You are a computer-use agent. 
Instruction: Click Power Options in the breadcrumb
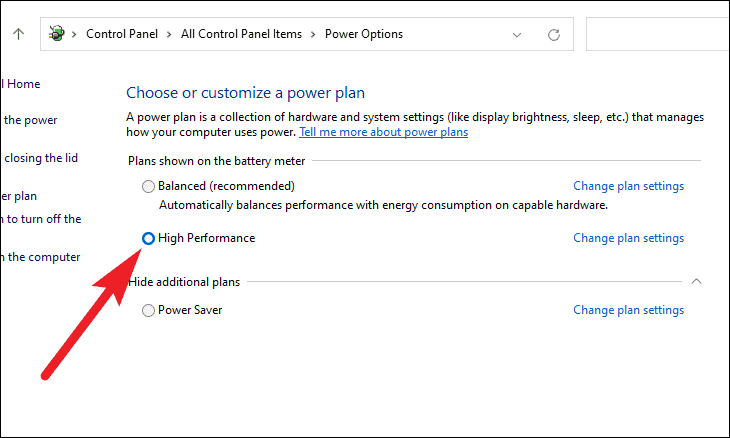(364, 34)
